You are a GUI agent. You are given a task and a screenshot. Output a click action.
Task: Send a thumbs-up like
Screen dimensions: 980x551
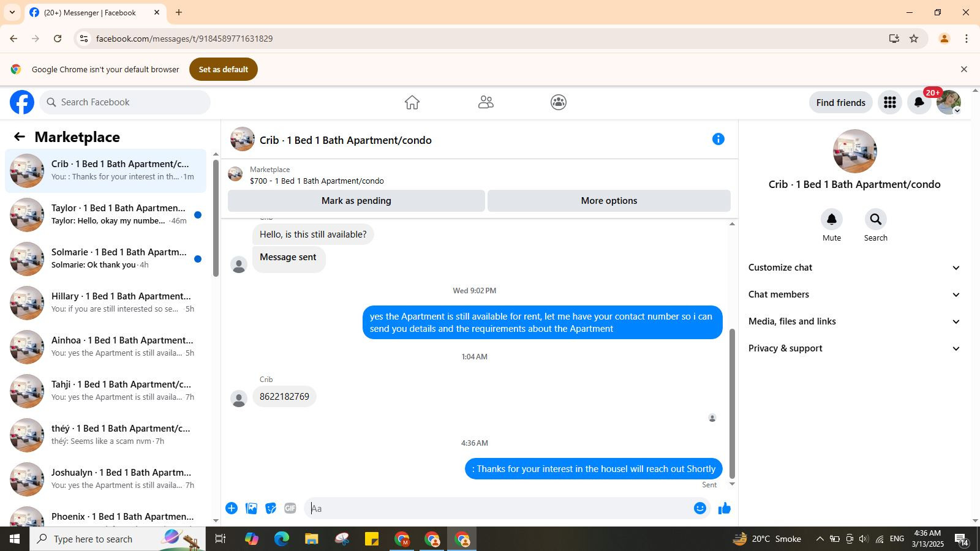tap(725, 508)
